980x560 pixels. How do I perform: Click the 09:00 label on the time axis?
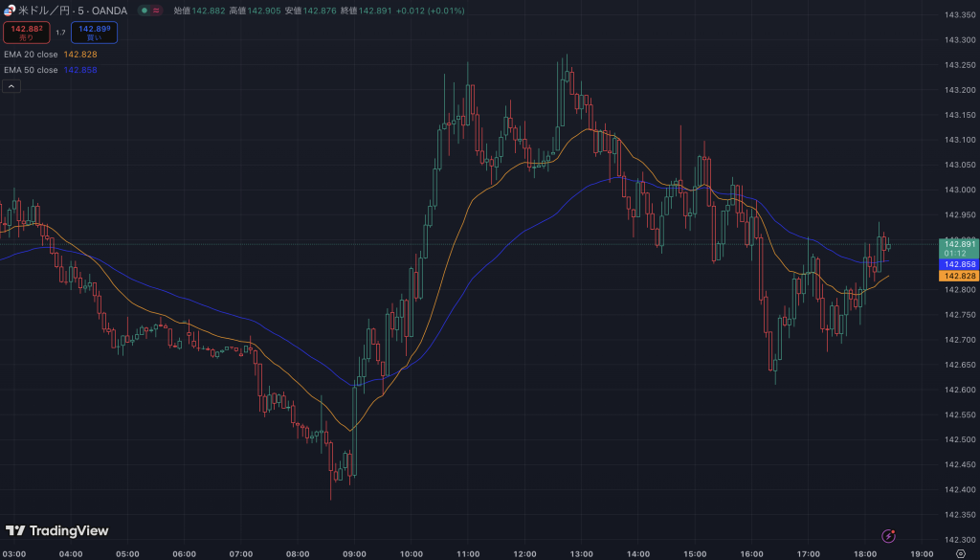(354, 553)
